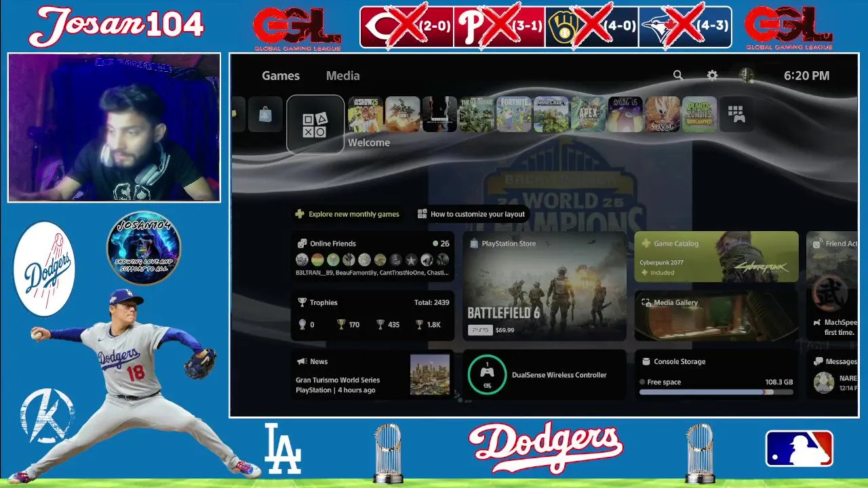The height and width of the screenshot is (488, 868).
Task: Select the PlayStation Store bag icon
Action: click(264, 115)
